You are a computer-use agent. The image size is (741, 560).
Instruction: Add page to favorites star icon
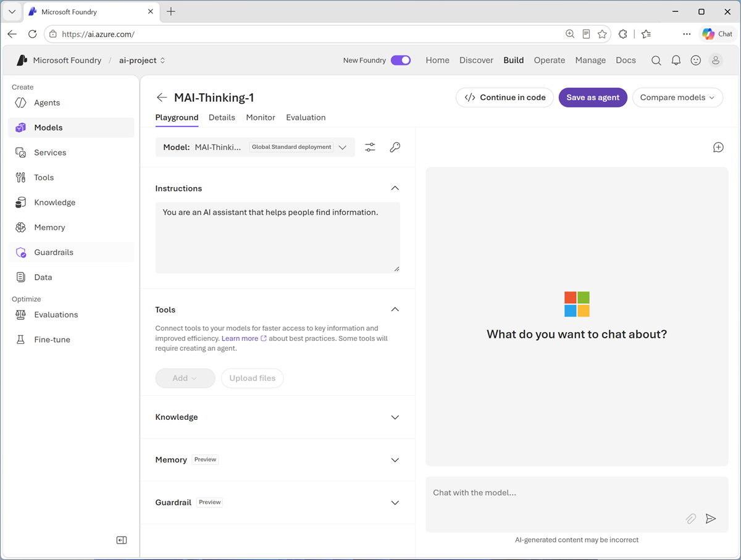tap(602, 34)
